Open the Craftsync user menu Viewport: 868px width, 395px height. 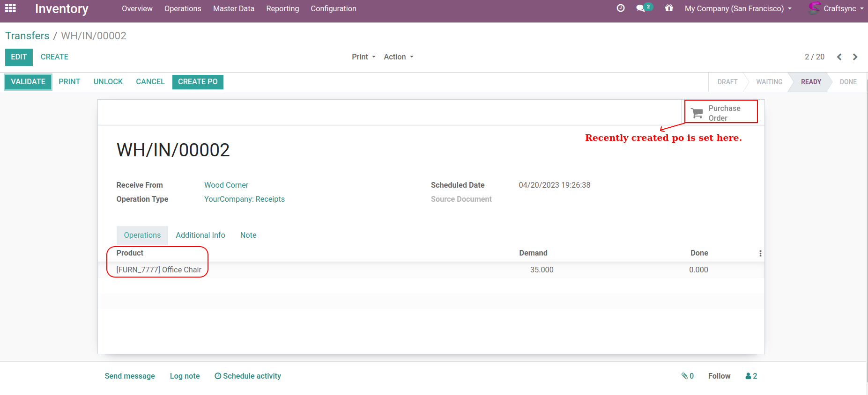pyautogui.click(x=836, y=9)
